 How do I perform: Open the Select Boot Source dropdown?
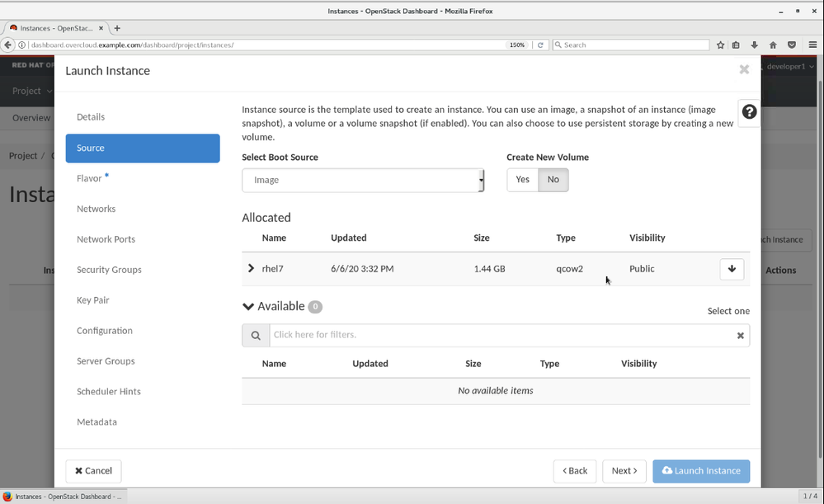[x=363, y=181]
